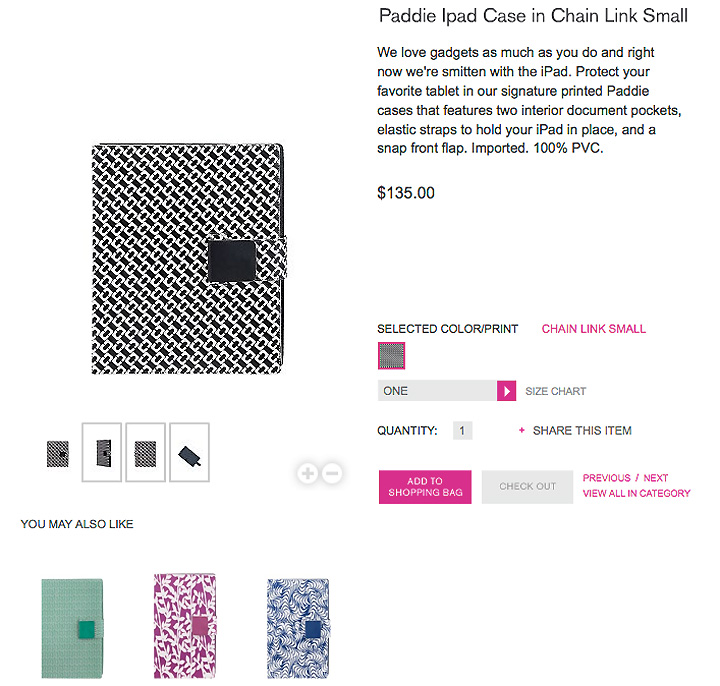Viewport: 720px width, 686px height.
Task: Click View All in Category link
Action: pyautogui.click(x=636, y=494)
